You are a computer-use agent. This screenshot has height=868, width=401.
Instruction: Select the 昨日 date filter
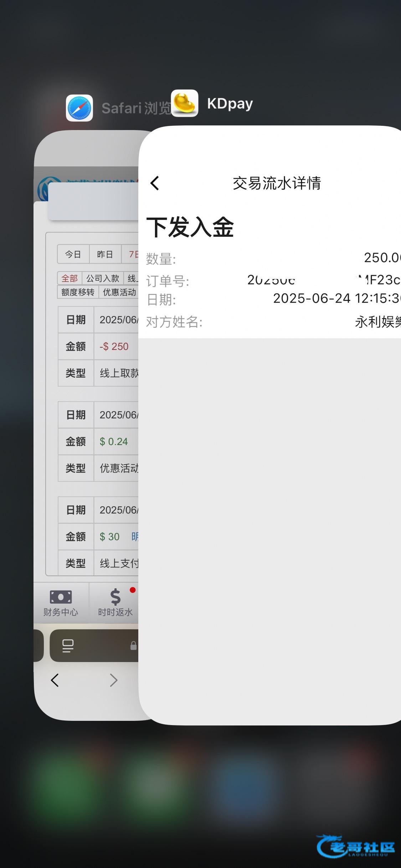tap(105, 254)
